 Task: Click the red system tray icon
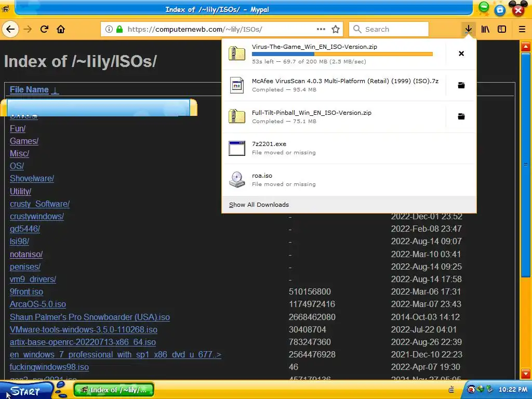pyautogui.click(x=471, y=390)
